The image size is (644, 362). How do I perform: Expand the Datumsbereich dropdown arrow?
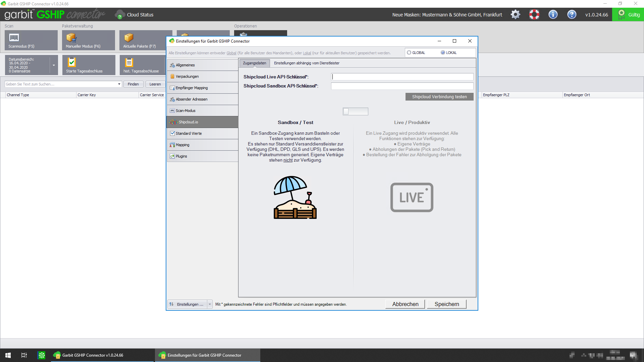point(54,65)
